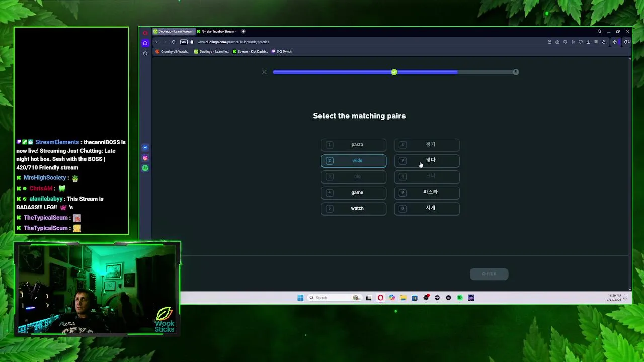The image size is (644, 362).
Task: Choose the Korean tile 넓다
Action: (x=427, y=161)
